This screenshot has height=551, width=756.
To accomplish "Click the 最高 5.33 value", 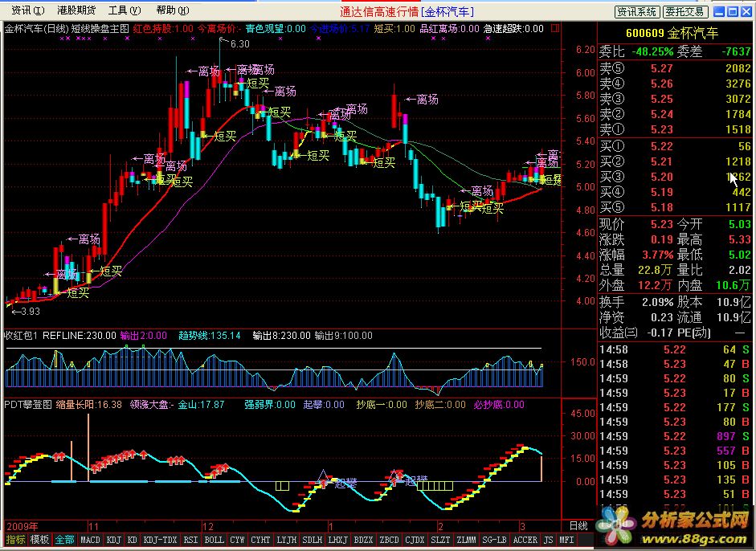I will click(739, 239).
